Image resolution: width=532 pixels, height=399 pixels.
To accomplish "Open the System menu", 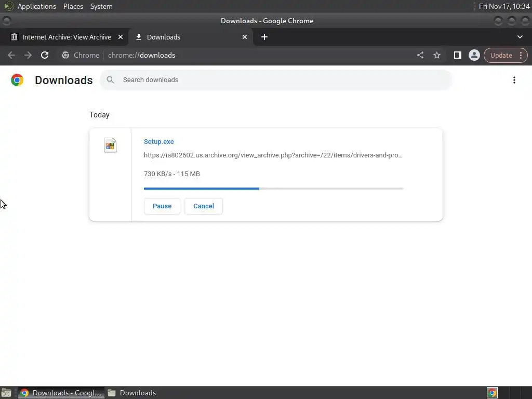I will [x=101, y=6].
